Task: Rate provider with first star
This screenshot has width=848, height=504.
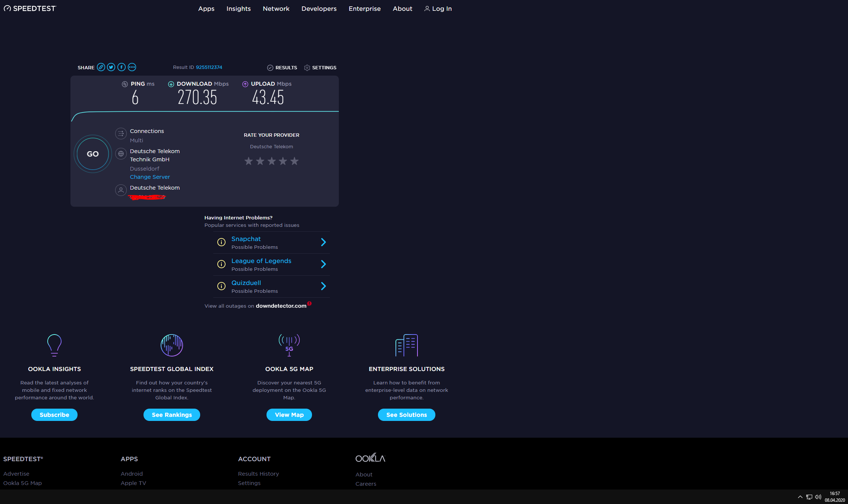Action: pyautogui.click(x=249, y=161)
